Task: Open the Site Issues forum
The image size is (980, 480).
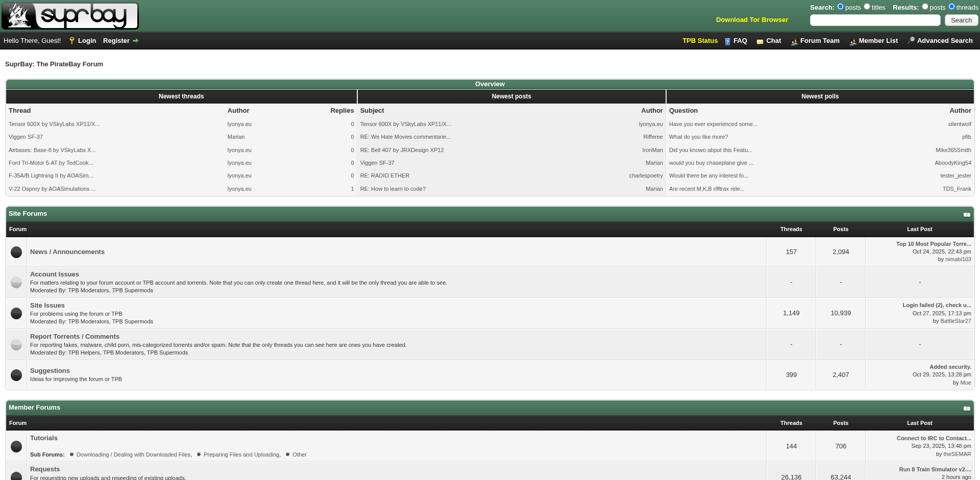Action: 47,306
